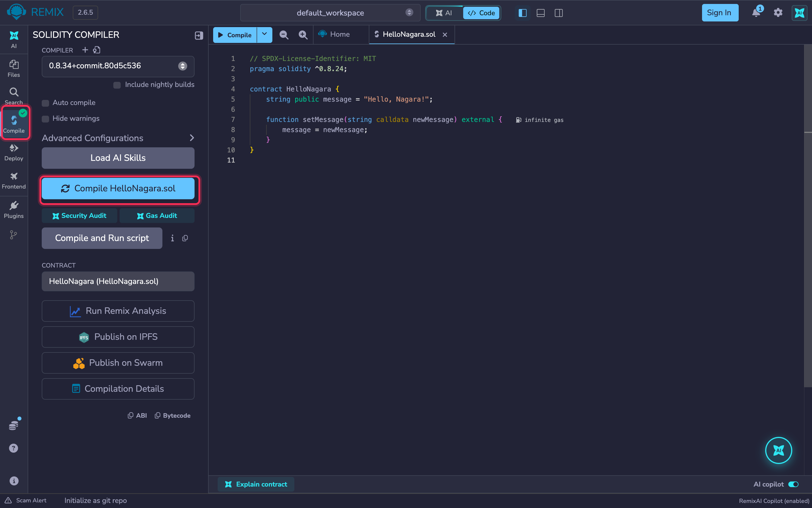Enable Include nightly builds checkbox
Image resolution: width=812 pixels, height=508 pixels.
[117, 85]
